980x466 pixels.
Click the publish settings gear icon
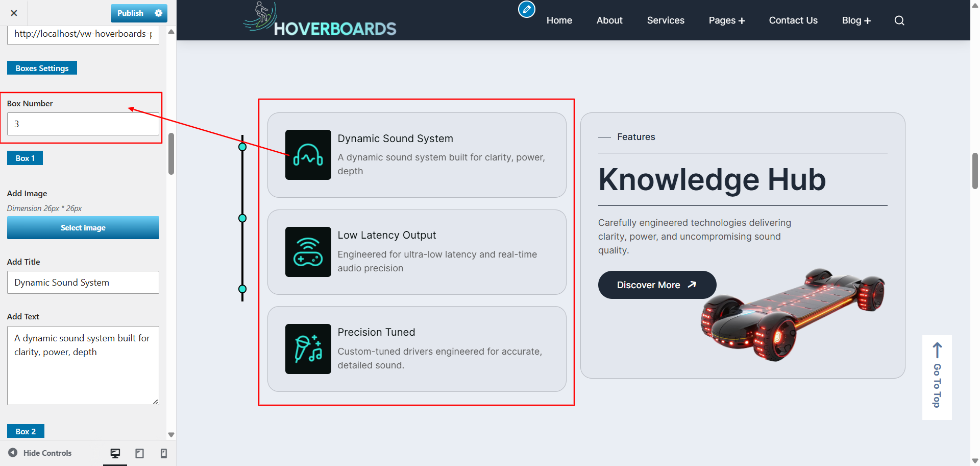[x=159, y=13]
